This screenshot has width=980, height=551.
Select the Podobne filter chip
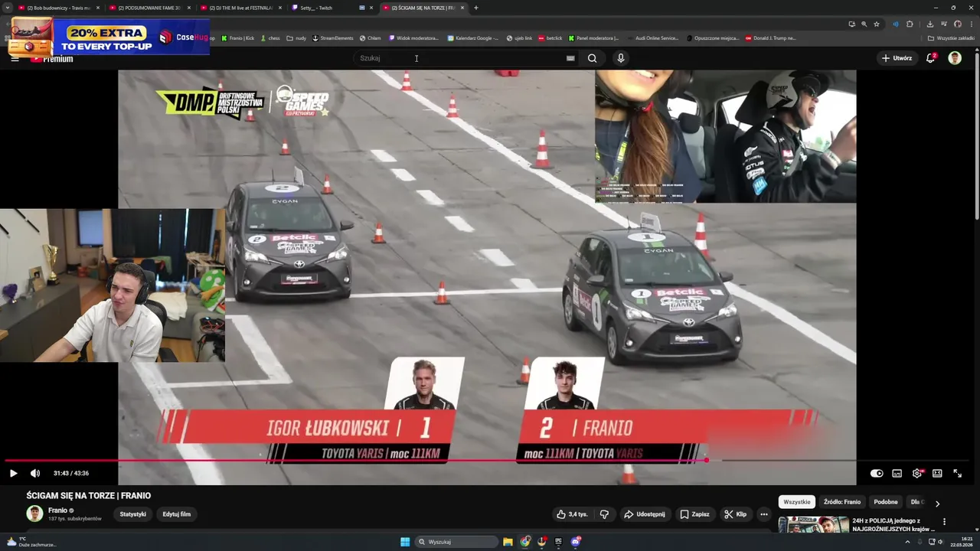(886, 502)
